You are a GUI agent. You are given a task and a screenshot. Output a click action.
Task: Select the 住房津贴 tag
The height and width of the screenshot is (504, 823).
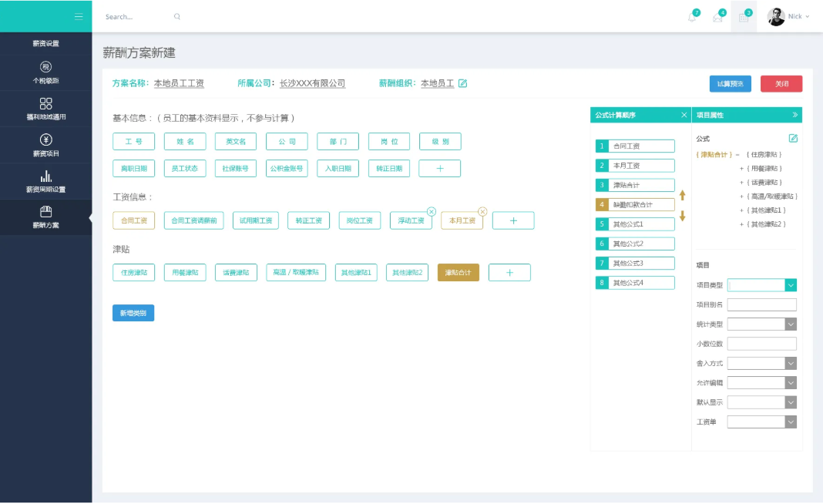pyautogui.click(x=134, y=273)
